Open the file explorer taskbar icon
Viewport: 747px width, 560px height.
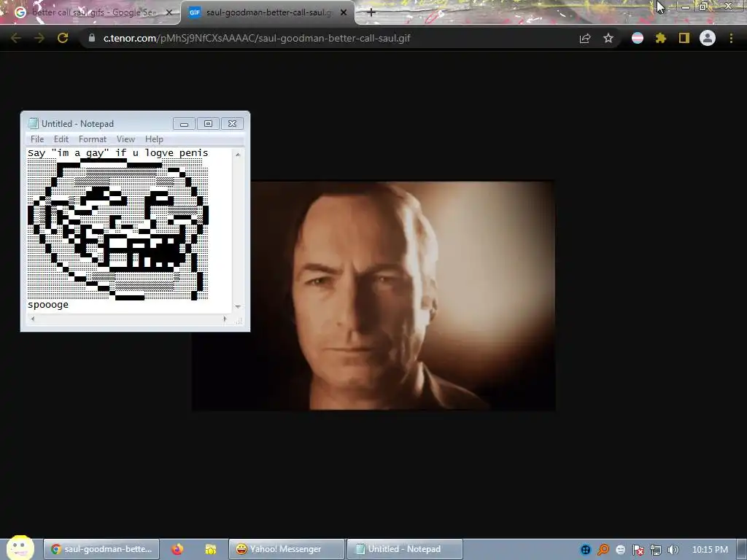click(x=211, y=549)
